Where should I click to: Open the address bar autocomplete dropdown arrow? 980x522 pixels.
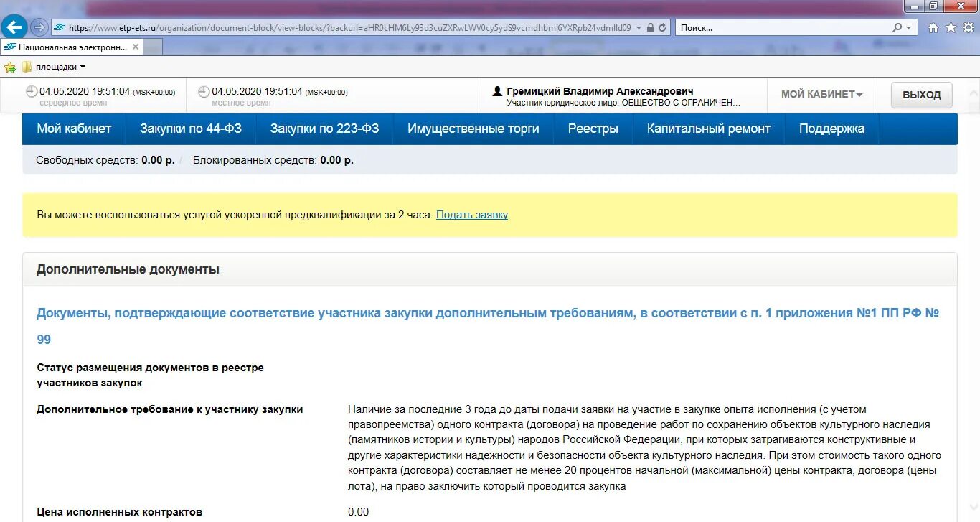(639, 28)
